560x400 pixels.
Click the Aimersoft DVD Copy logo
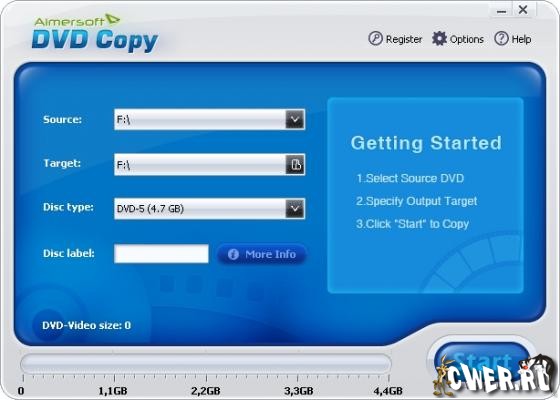coord(95,34)
